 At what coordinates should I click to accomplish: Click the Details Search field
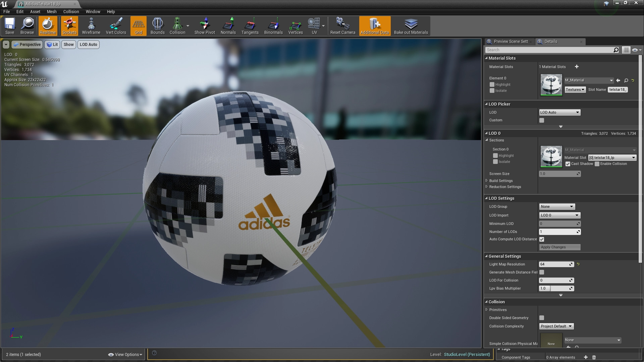pyautogui.click(x=552, y=50)
